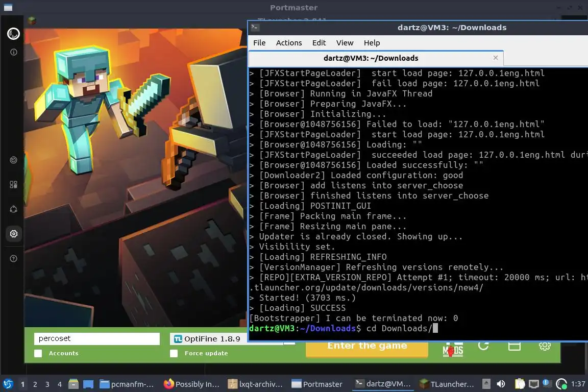The width and height of the screenshot is (588, 392).
Task: Close the dartz@VM3 terminal tab
Action: (x=496, y=58)
